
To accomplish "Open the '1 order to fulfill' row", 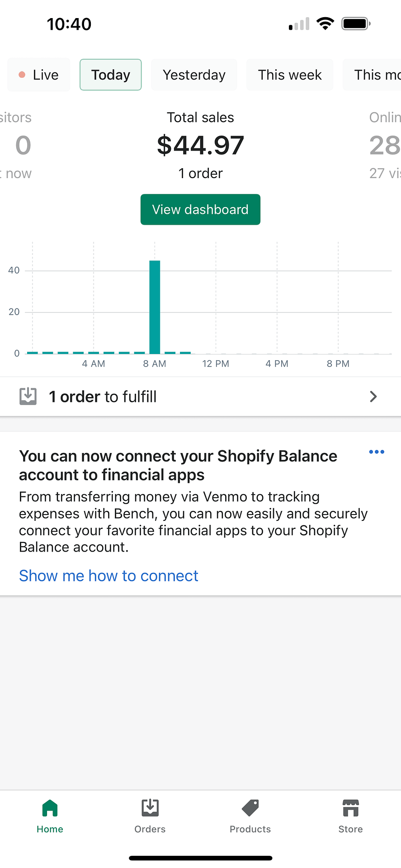I will tap(200, 396).
